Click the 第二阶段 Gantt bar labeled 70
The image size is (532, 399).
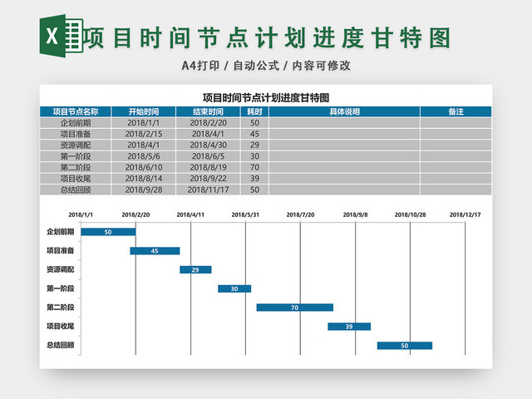point(295,308)
